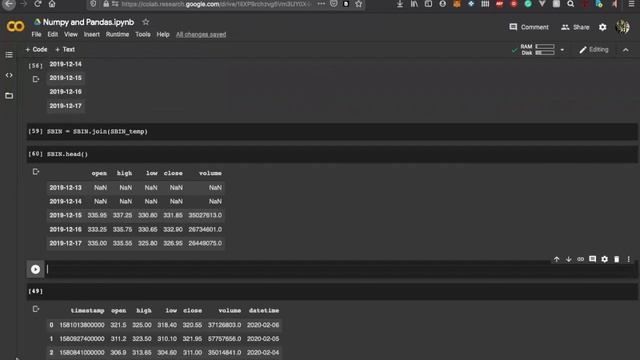
Task: Focus the empty code cell input
Action: (341, 269)
